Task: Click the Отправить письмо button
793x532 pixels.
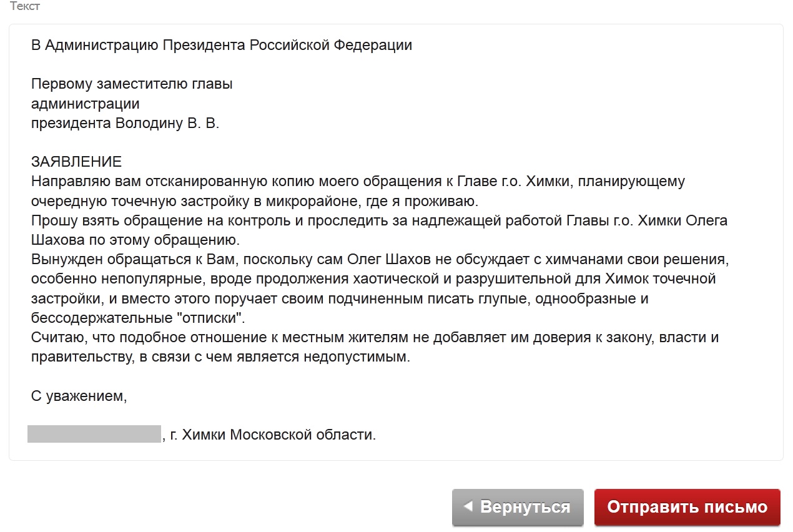Action: [x=687, y=506]
